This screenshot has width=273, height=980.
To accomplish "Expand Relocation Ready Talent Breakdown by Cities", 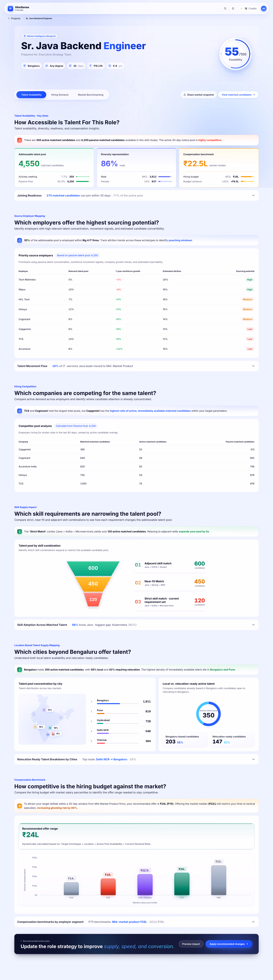I will click(136, 759).
